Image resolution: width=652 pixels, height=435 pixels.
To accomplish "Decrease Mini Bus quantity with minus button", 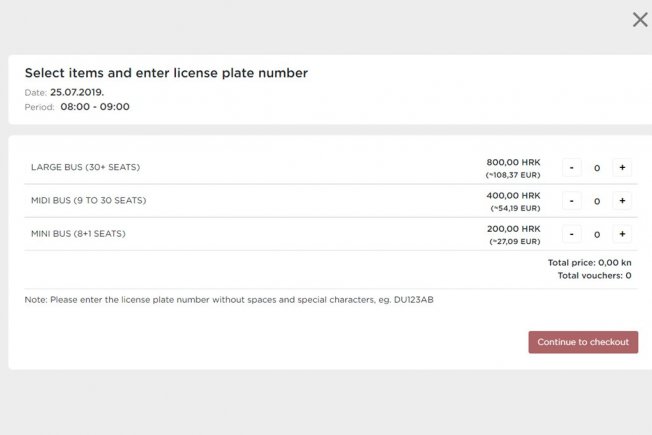I will 572,234.
